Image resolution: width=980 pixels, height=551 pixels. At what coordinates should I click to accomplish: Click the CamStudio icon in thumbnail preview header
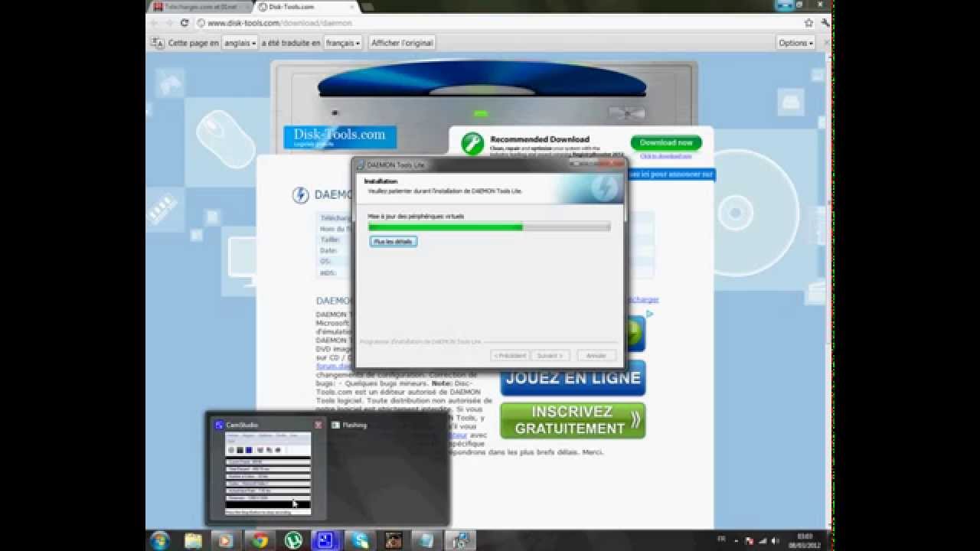(x=219, y=425)
